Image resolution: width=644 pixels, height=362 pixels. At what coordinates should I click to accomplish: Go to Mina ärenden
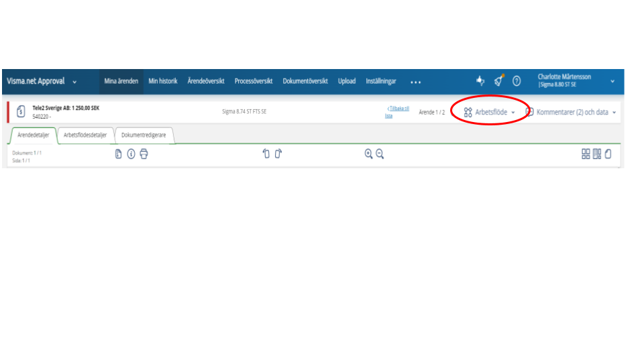click(121, 81)
